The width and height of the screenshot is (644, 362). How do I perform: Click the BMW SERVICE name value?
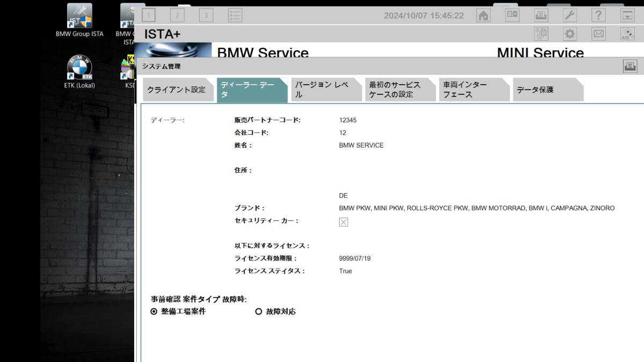[361, 145]
